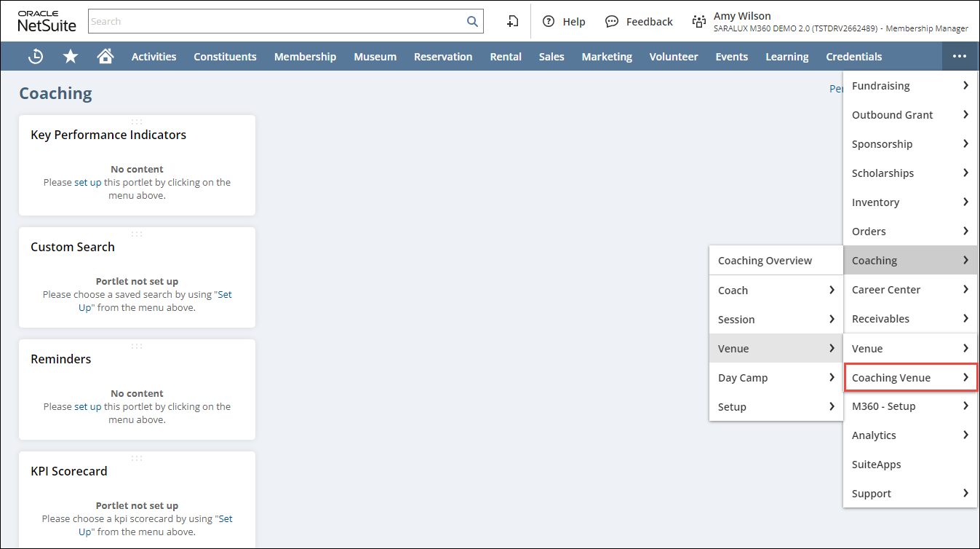Click the Recent Records clock icon
Viewport: 980px width, 549px height.
[35, 57]
